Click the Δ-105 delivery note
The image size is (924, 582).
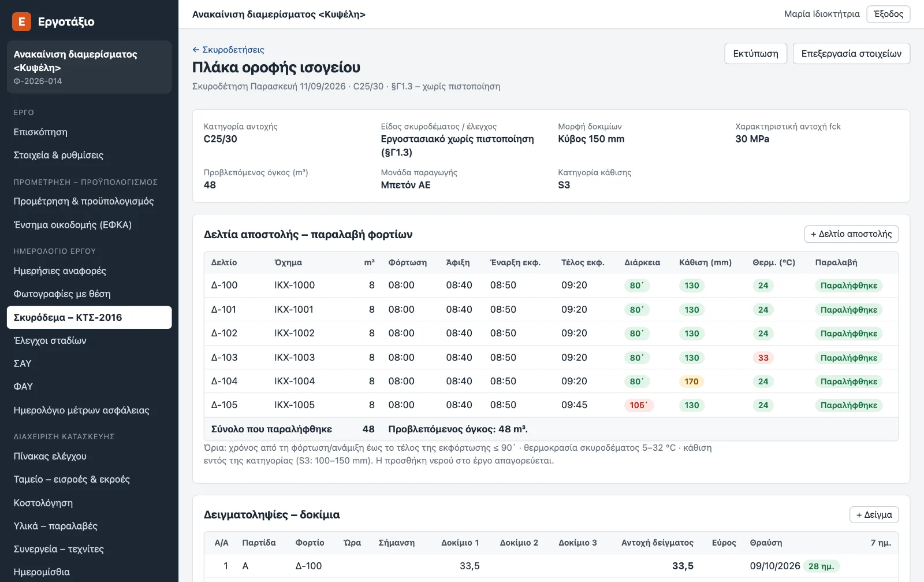(x=224, y=405)
